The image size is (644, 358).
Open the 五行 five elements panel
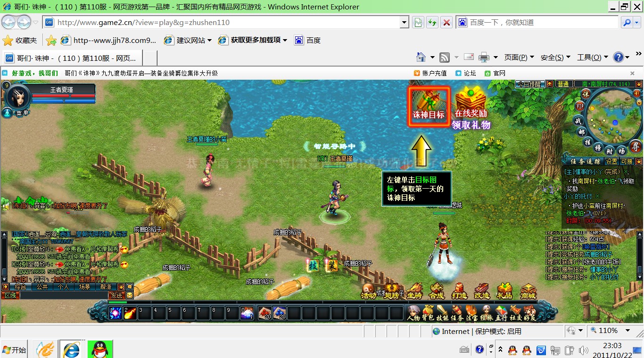(x=501, y=313)
